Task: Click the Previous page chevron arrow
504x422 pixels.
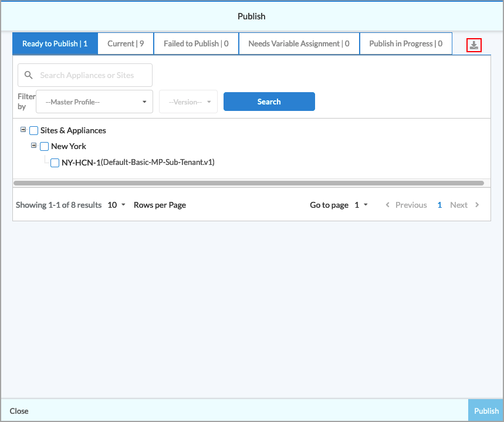Action: (387, 205)
